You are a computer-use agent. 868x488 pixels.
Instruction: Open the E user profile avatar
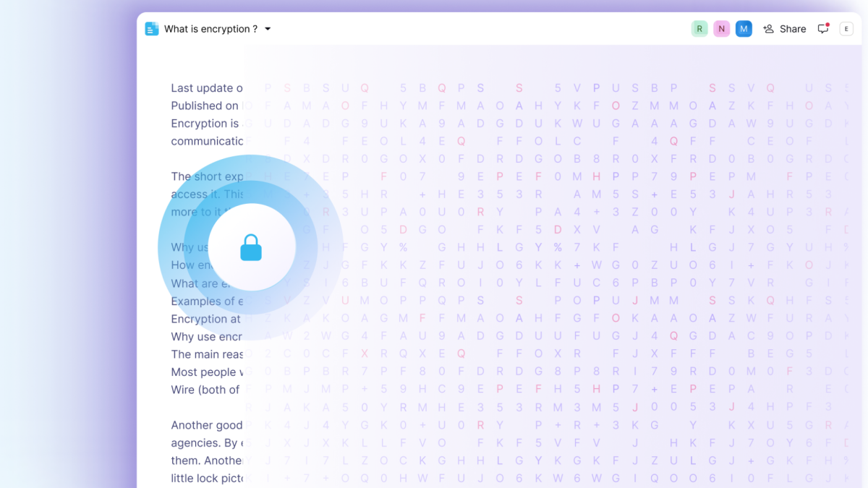[x=846, y=29]
